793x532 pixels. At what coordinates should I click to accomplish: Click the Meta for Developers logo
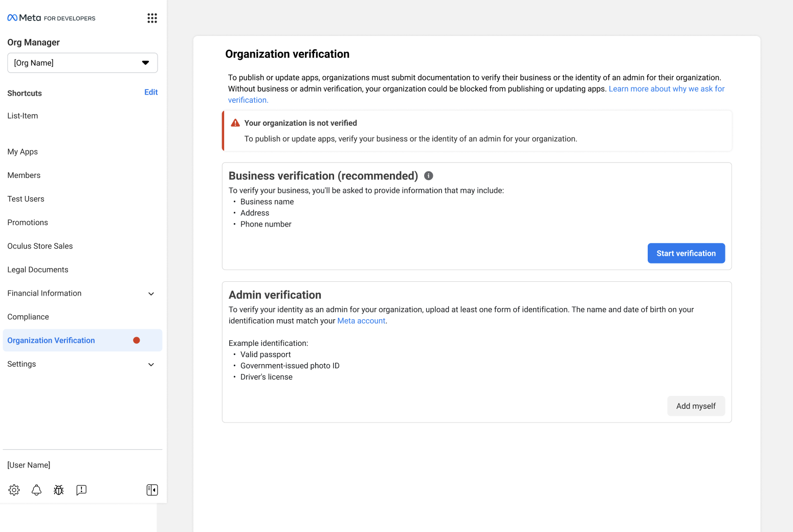tap(51, 18)
